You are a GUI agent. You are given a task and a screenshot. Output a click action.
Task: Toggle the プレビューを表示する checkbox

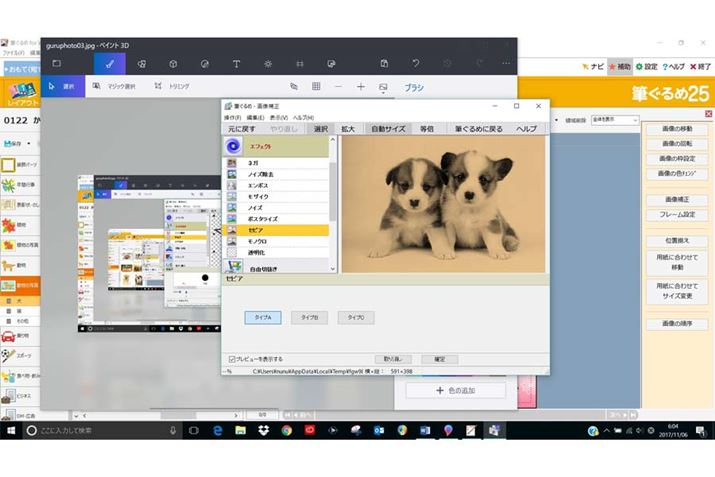[232, 358]
